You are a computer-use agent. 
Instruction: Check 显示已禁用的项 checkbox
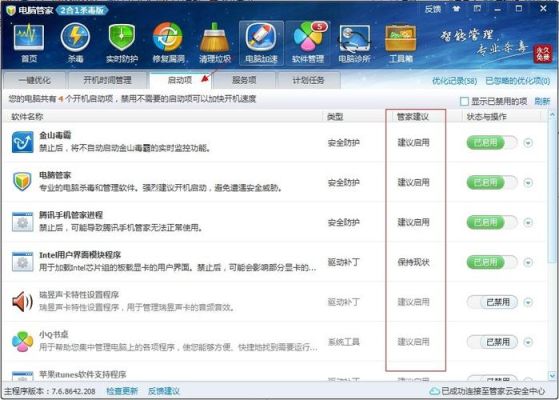click(x=464, y=102)
